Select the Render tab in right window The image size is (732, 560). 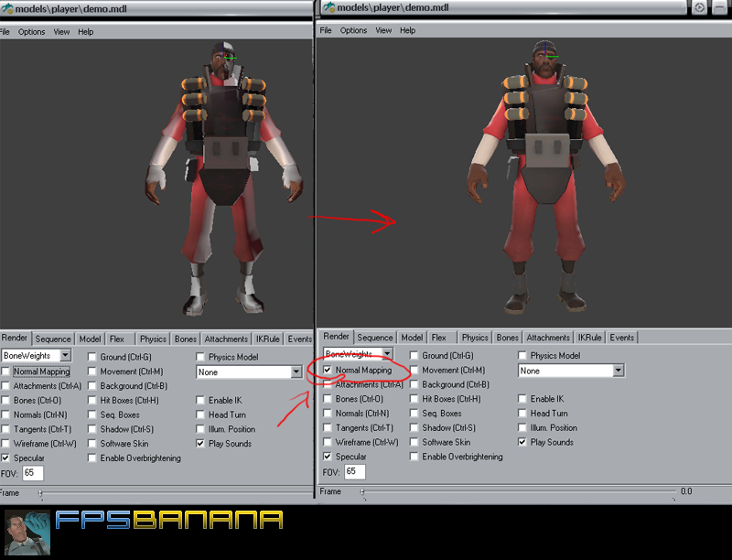pyautogui.click(x=336, y=337)
